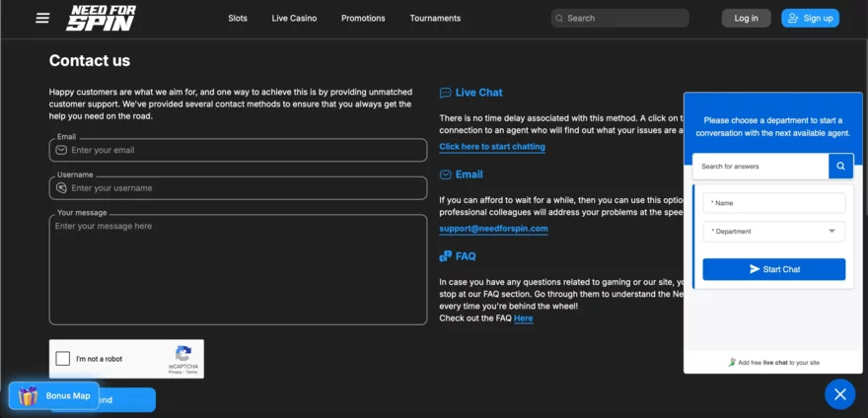Open the hamburger menu
This screenshot has width=868, height=418.
(x=42, y=18)
